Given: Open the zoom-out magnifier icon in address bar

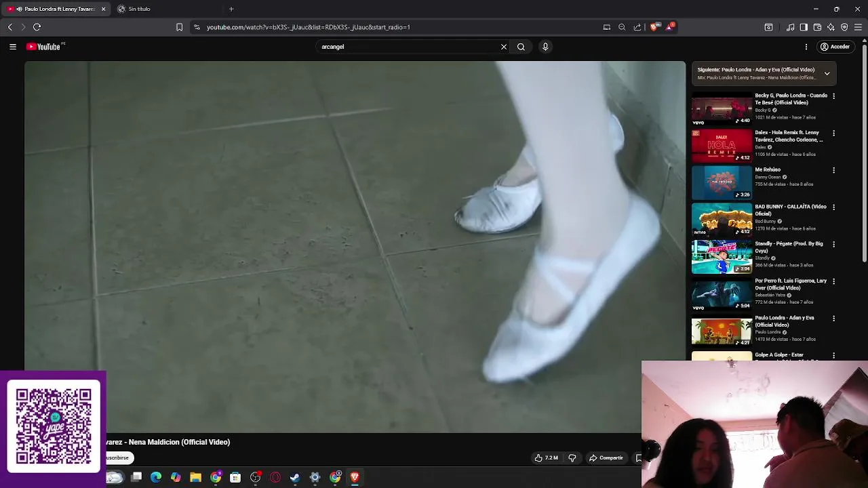Looking at the screenshot, I should coord(622,27).
